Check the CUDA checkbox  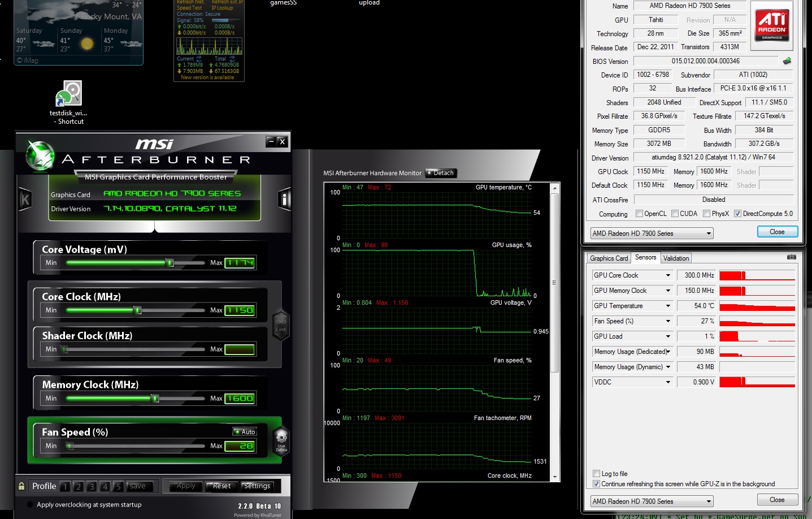pos(675,214)
